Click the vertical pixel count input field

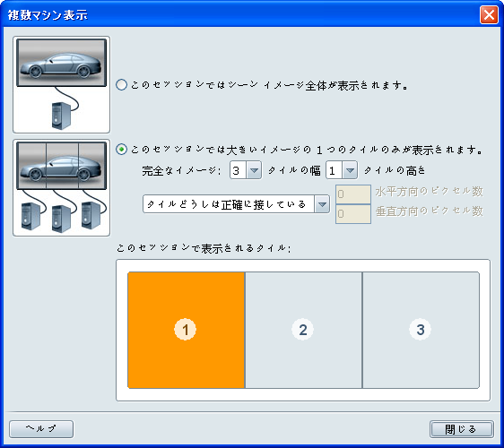click(353, 214)
